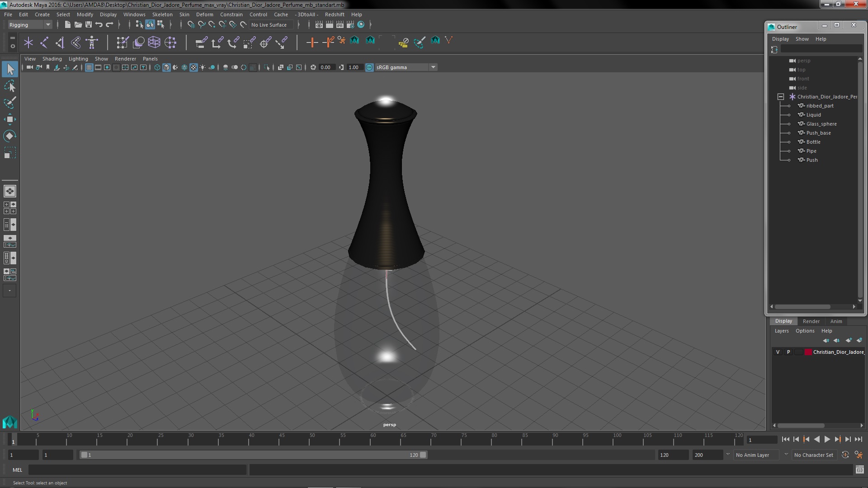
Task: Open the Skeleton menu
Action: tap(162, 14)
